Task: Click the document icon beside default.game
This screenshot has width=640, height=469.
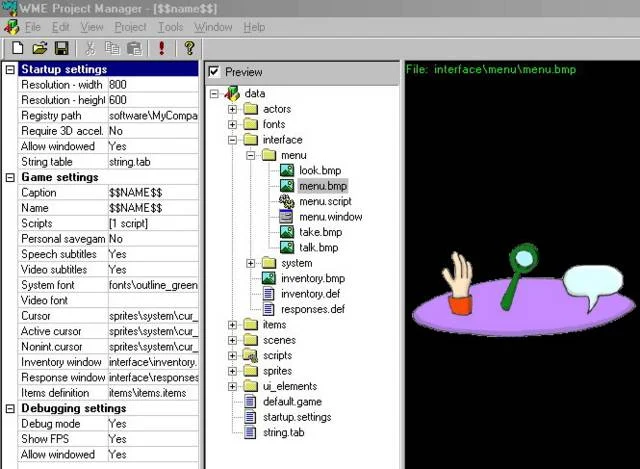Action: click(250, 402)
